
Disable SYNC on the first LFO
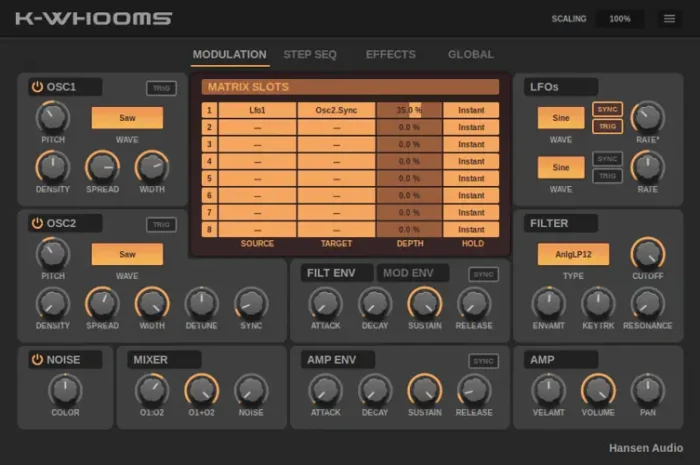pyautogui.click(x=608, y=109)
